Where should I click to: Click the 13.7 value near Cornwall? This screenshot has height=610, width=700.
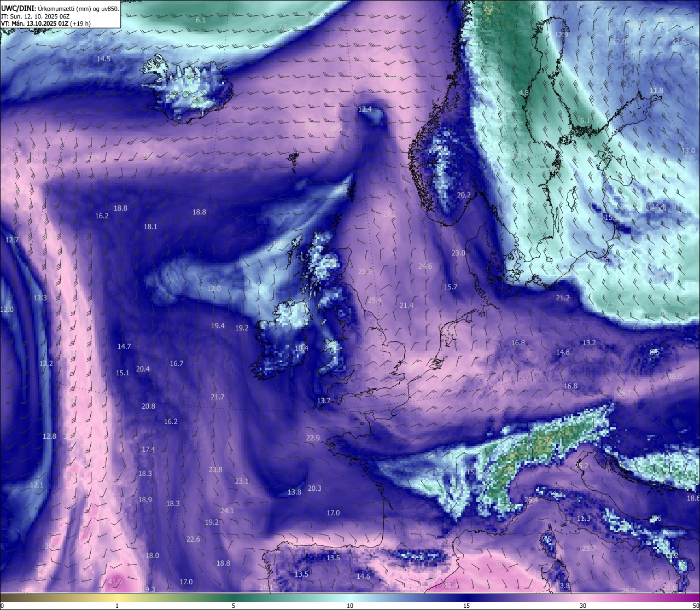pos(324,401)
